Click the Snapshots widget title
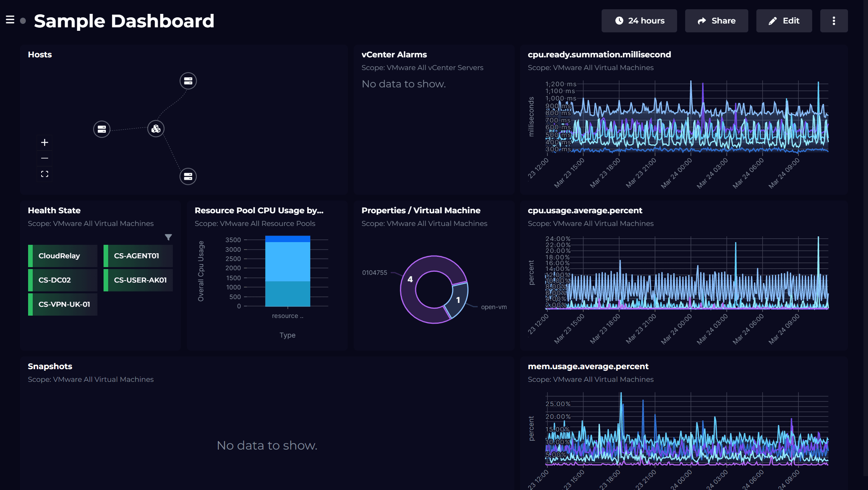The height and width of the screenshot is (490, 868). tap(50, 366)
